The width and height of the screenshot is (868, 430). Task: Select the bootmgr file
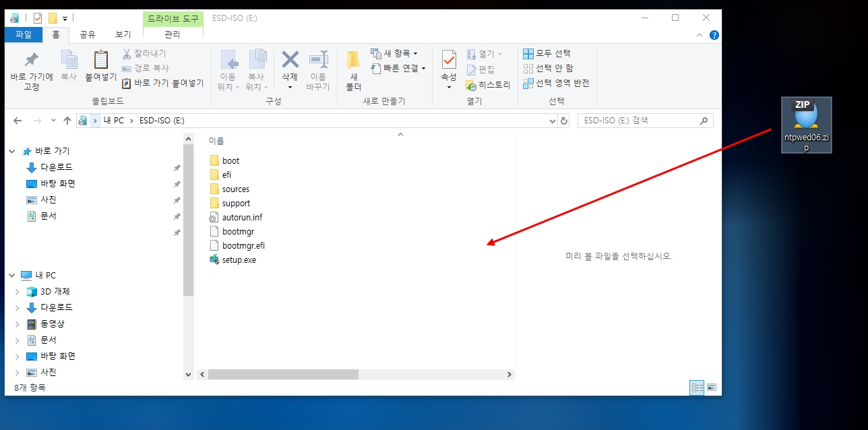coord(232,231)
